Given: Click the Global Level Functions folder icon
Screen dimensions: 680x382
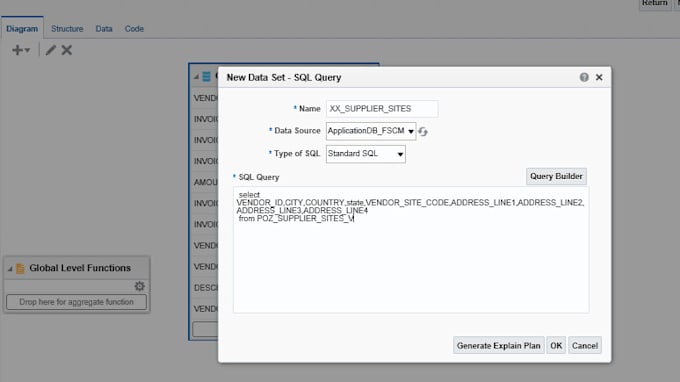Looking at the screenshot, I should [x=20, y=268].
